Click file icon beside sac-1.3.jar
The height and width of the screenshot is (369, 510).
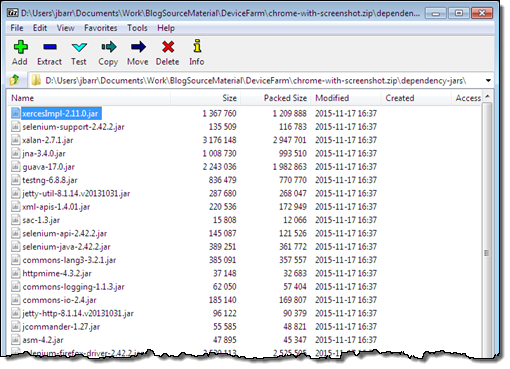point(15,220)
